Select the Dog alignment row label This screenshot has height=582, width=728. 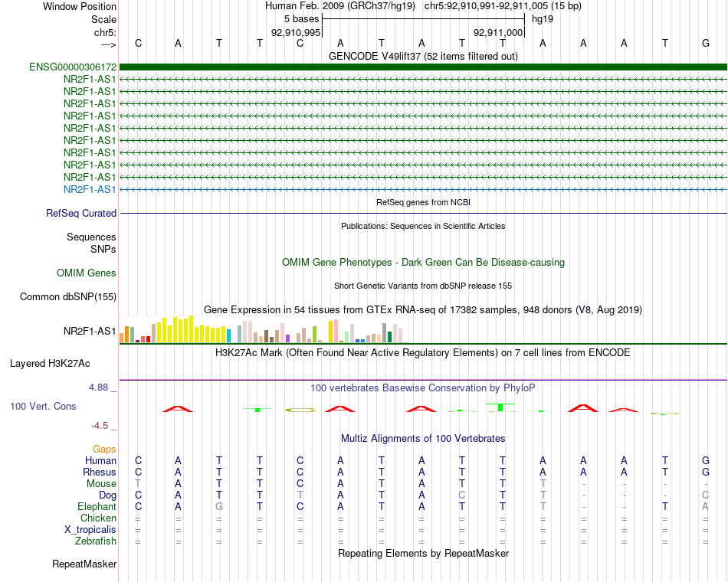point(107,495)
